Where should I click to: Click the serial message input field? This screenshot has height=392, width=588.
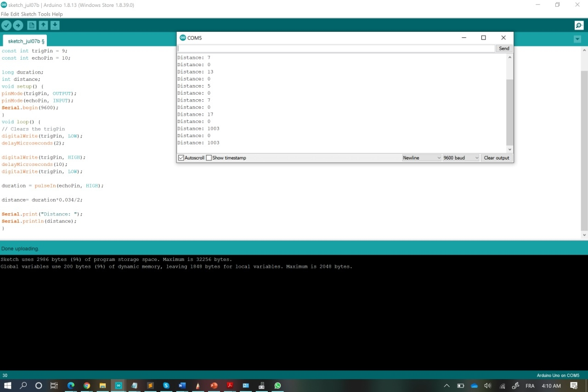[x=336, y=49]
